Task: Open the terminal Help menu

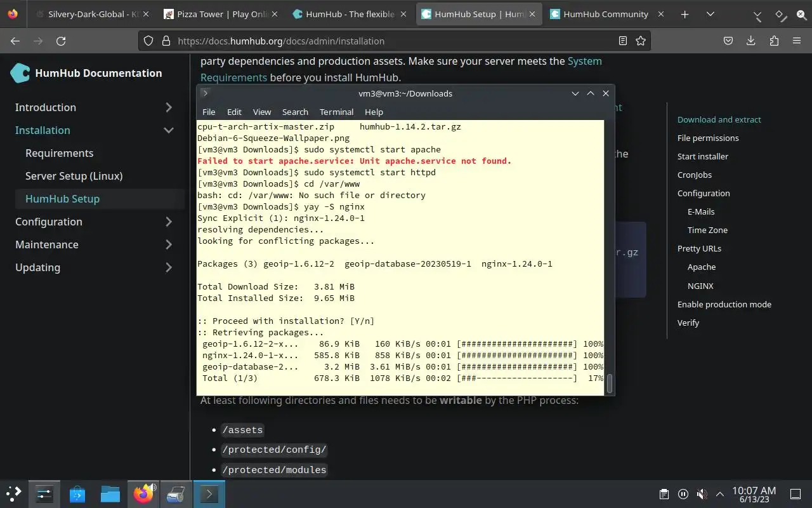Action: (374, 112)
